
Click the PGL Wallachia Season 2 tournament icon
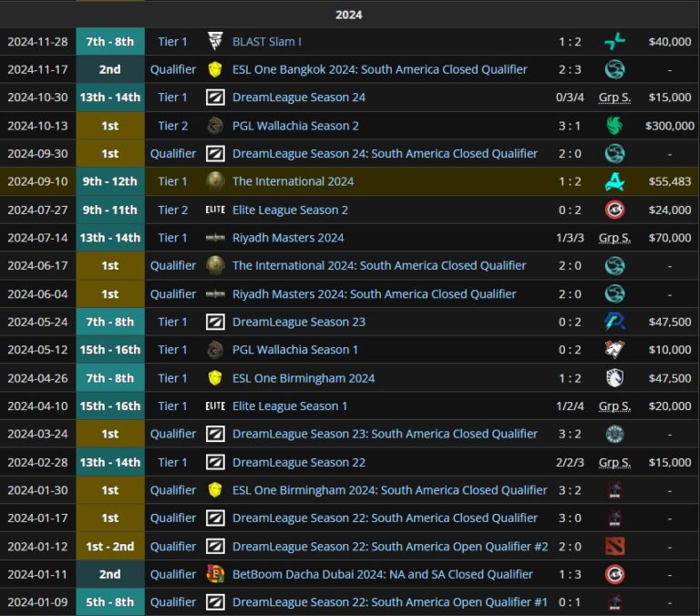[x=215, y=126]
